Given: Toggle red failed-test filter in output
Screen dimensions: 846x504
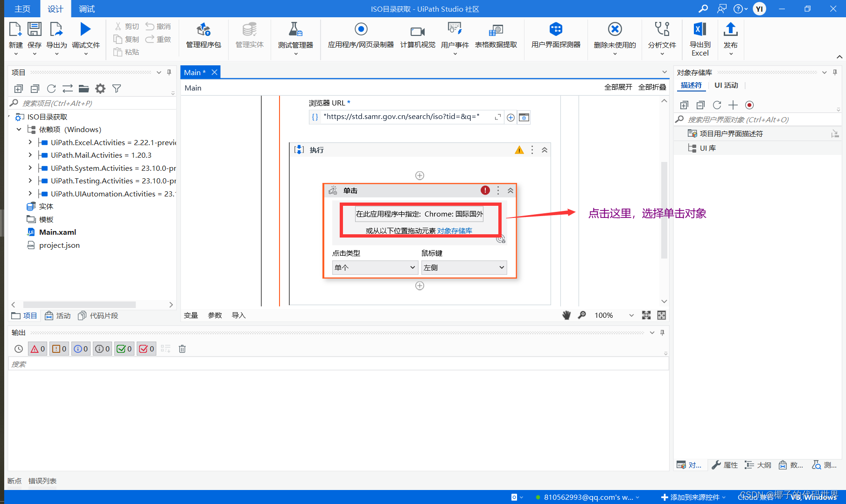Looking at the screenshot, I should pyautogui.click(x=147, y=349).
